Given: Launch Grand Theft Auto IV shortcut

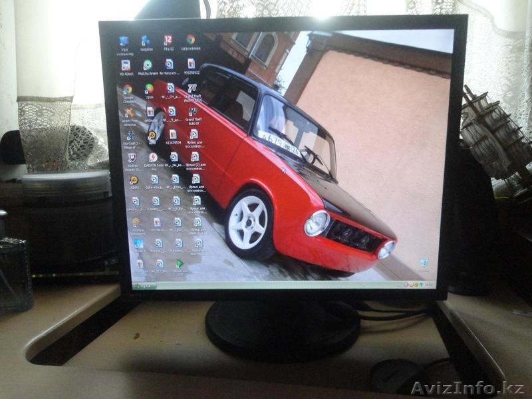Looking at the screenshot, I should coord(193,112).
